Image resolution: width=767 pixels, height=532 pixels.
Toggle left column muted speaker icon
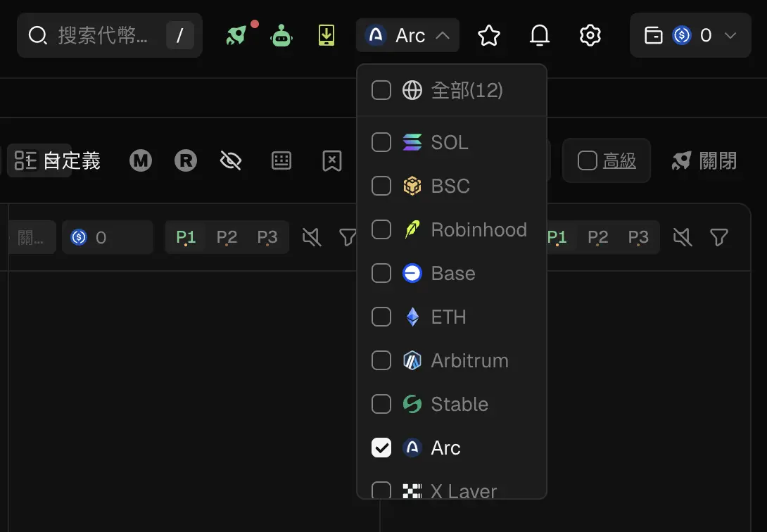pyautogui.click(x=311, y=237)
